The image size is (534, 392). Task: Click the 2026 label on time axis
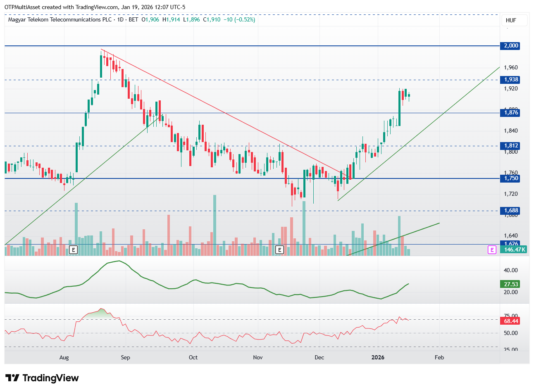(378, 357)
